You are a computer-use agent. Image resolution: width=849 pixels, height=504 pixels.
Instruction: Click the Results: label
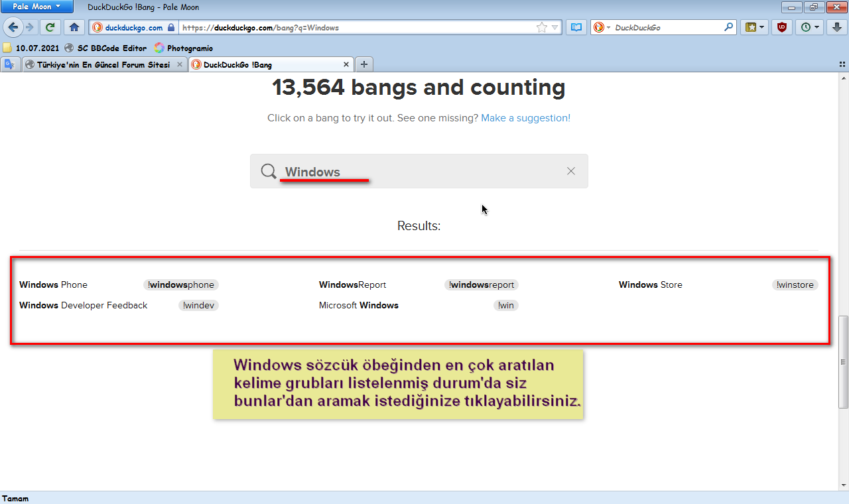click(419, 225)
